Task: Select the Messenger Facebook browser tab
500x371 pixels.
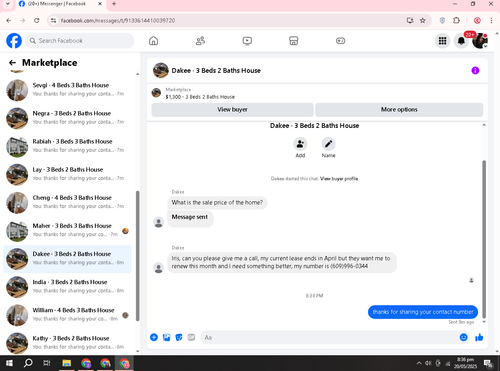Action: (x=60, y=4)
